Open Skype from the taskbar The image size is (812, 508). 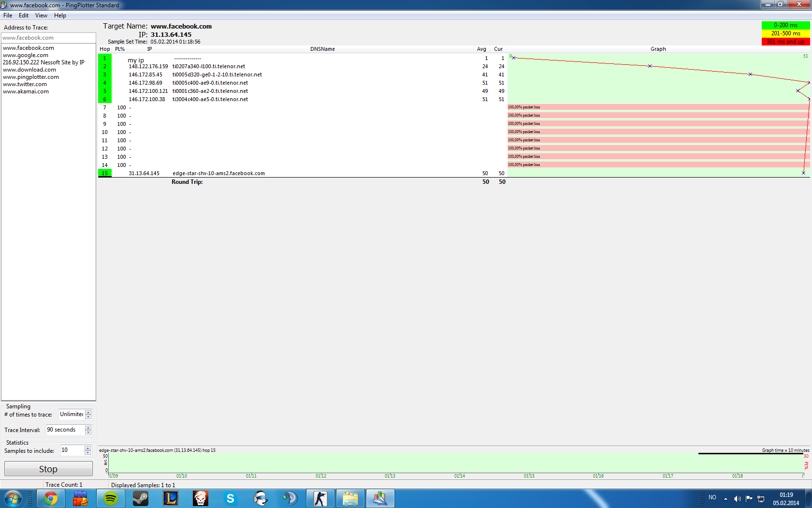pos(231,498)
